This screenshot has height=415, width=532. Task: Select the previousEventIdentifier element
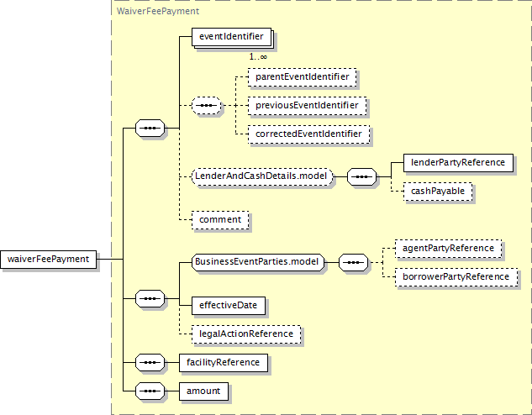pyautogui.click(x=308, y=106)
